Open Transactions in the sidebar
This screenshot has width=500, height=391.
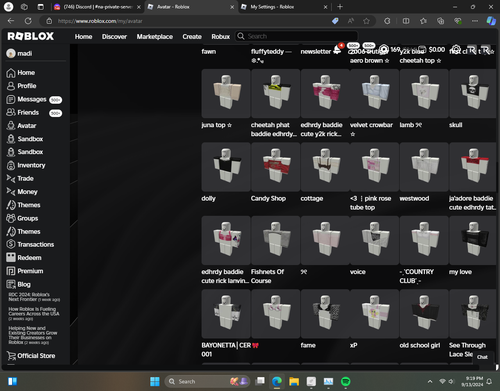click(30, 245)
